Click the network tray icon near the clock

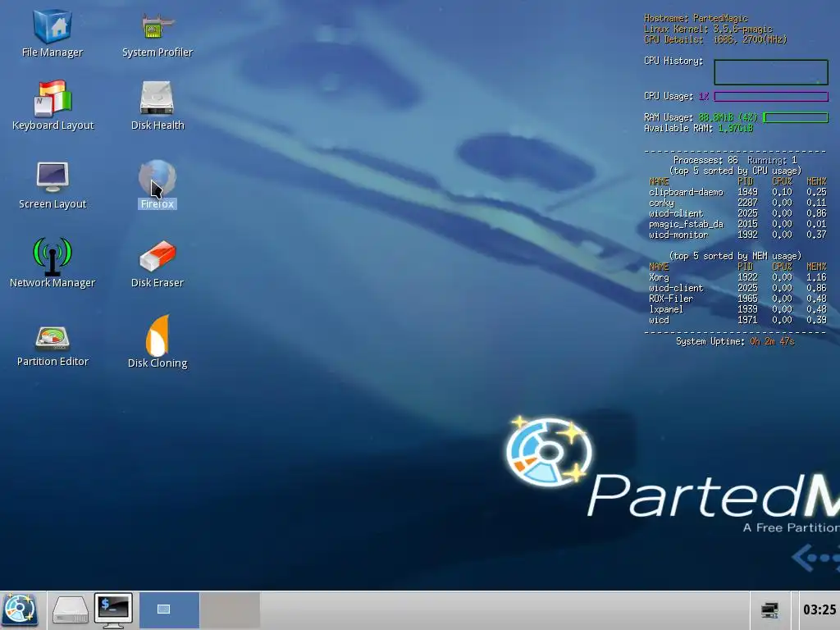point(769,610)
